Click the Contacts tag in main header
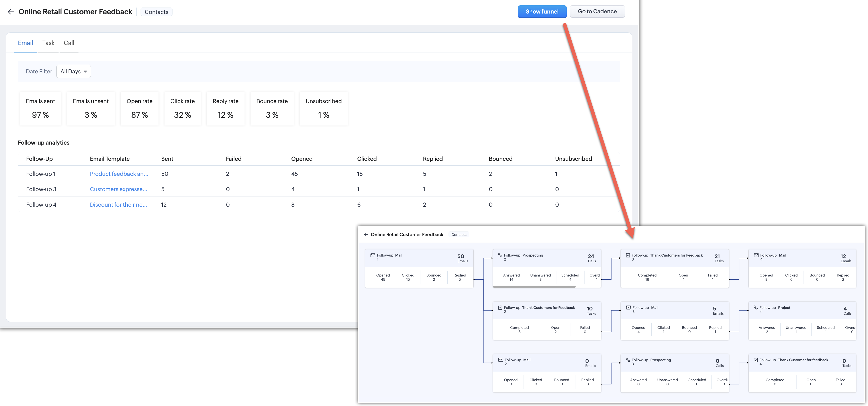The image size is (868, 406). coord(156,12)
